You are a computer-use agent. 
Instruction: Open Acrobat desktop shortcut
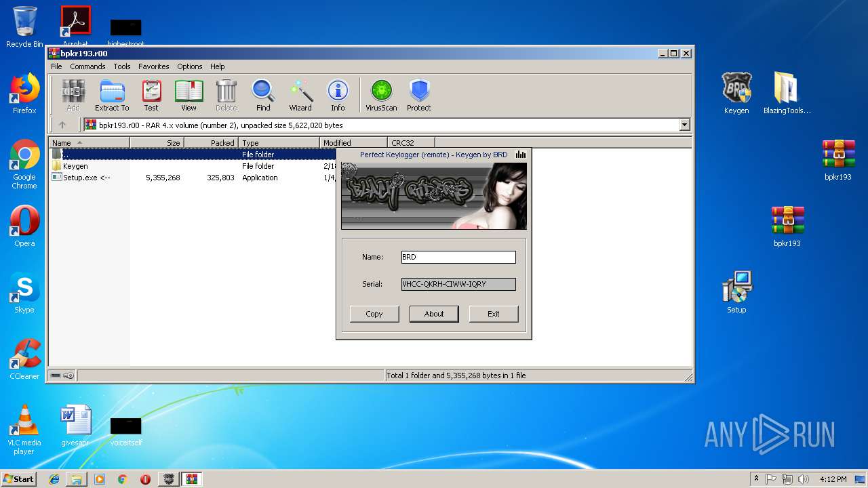point(75,27)
